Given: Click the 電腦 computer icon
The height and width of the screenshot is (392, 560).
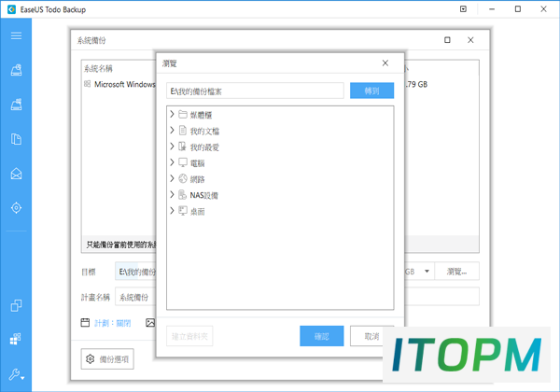Looking at the screenshot, I should click(183, 162).
